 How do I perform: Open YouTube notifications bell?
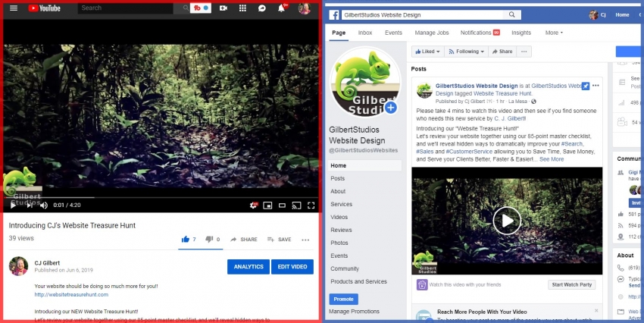[x=281, y=8]
